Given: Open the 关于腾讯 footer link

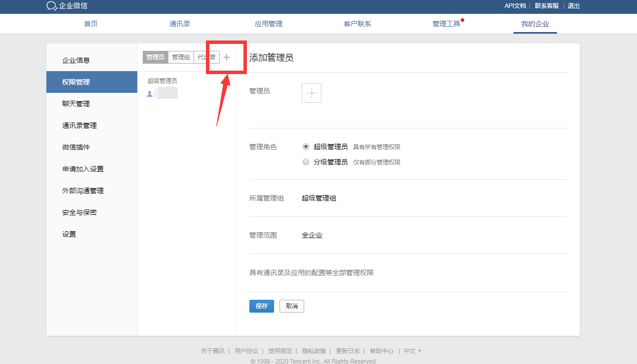Looking at the screenshot, I should (x=212, y=351).
